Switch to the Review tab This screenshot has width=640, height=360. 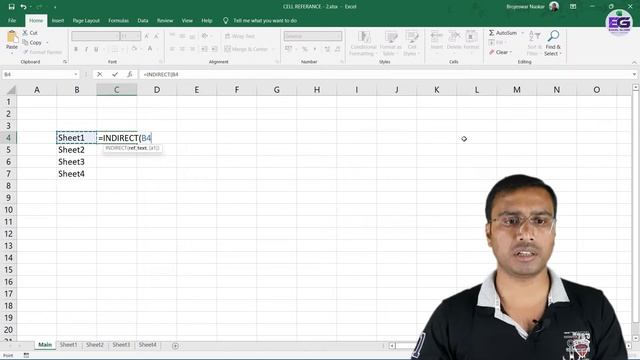[x=165, y=20]
